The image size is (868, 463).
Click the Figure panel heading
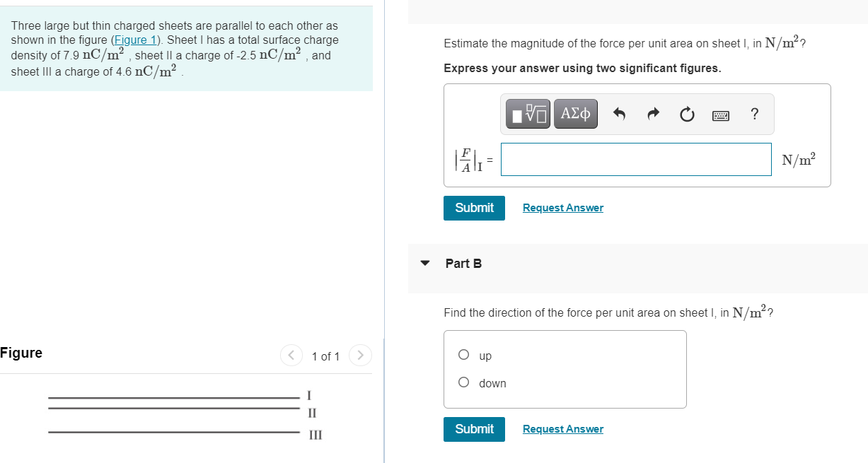click(x=21, y=353)
